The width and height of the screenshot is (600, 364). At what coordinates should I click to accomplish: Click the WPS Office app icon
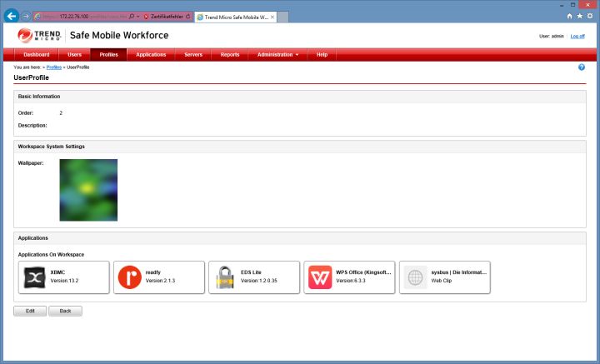tap(320, 277)
